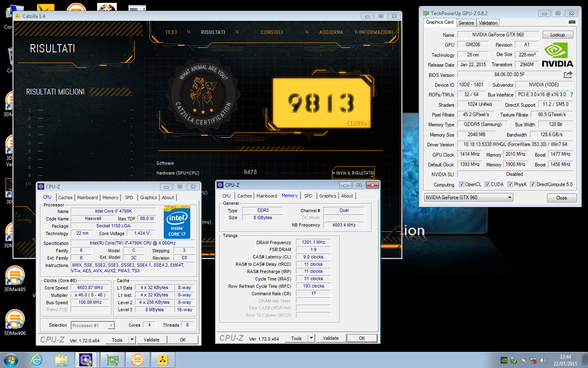
Task: Select the CONSIGLI tab in Catzilla
Action: pyautogui.click(x=272, y=32)
